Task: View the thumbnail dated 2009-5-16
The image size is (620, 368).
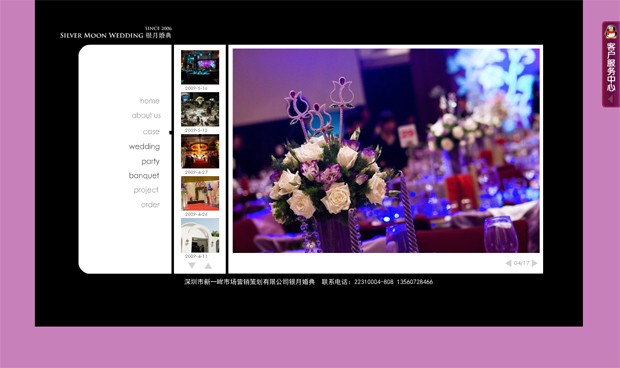Action: click(200, 67)
